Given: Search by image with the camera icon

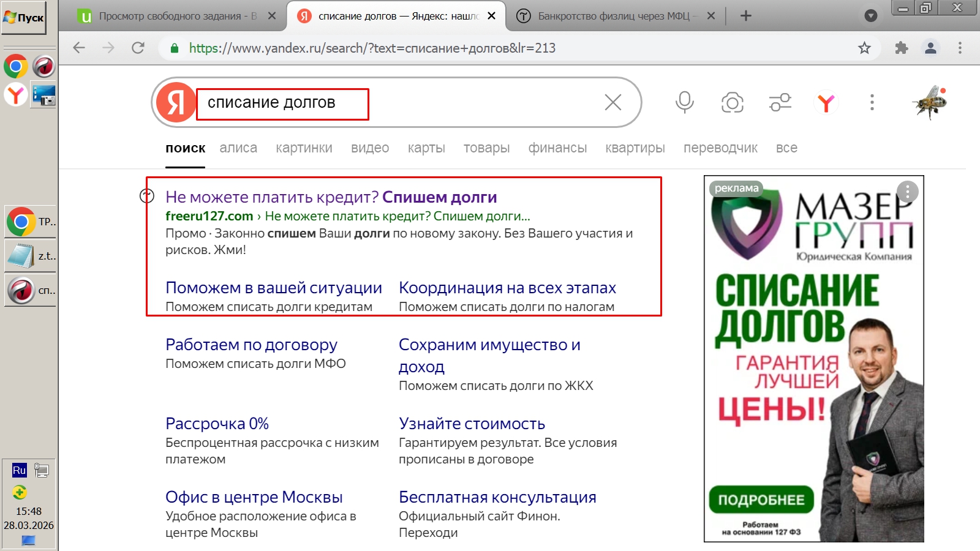Looking at the screenshot, I should 732,102.
